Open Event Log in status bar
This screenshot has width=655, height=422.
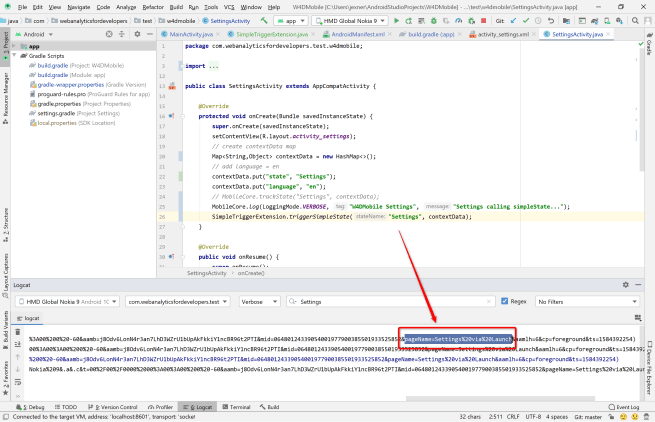coord(625,407)
